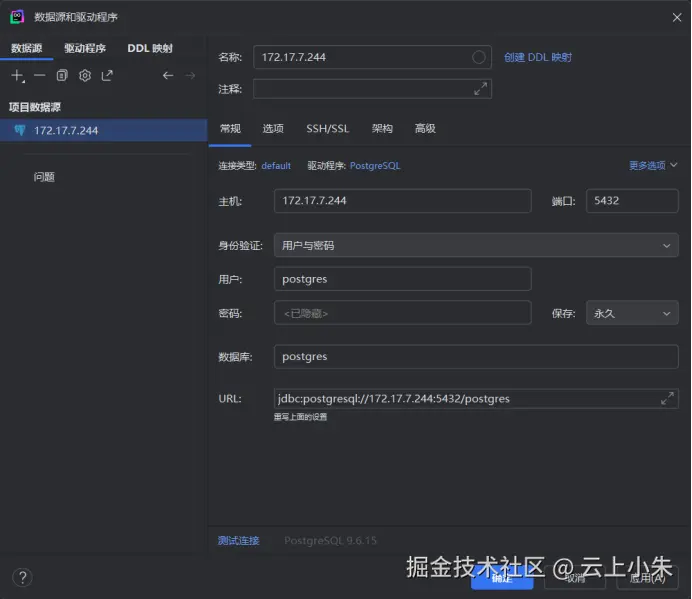Click the 端口 port field
This screenshot has height=599, width=692.
(x=632, y=201)
